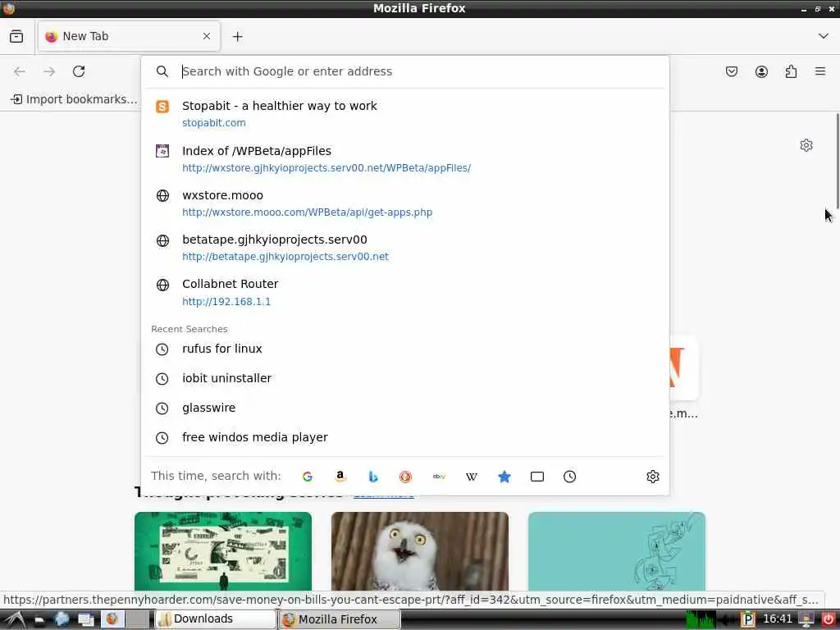This screenshot has height=630, width=840.
Task: Expand the list all tabs chevron
Action: click(824, 36)
